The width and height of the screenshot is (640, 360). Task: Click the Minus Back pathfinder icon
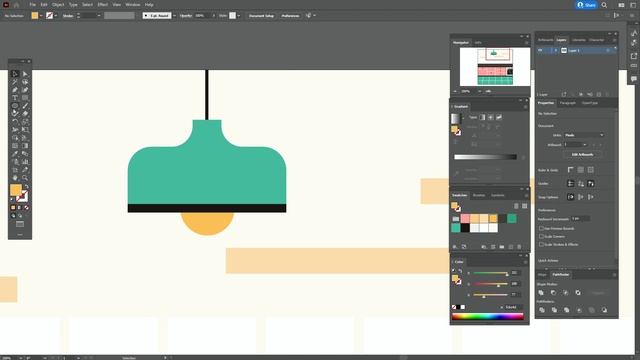click(x=604, y=310)
